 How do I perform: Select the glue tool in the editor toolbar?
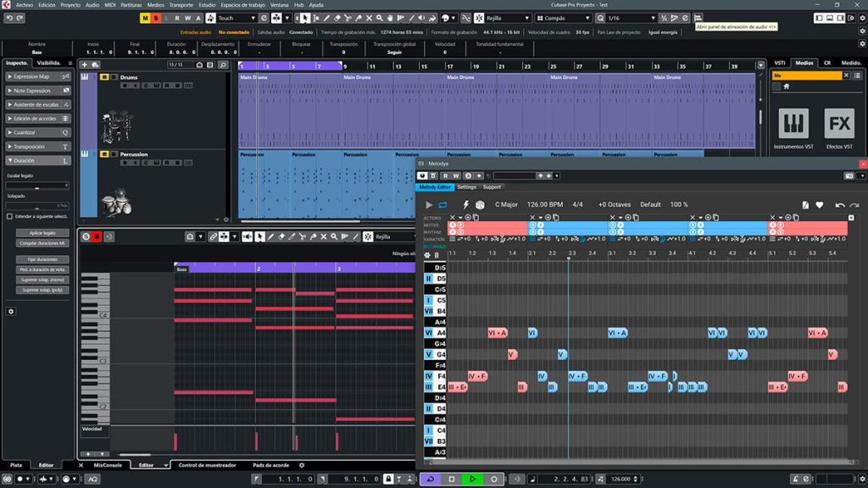click(314, 236)
